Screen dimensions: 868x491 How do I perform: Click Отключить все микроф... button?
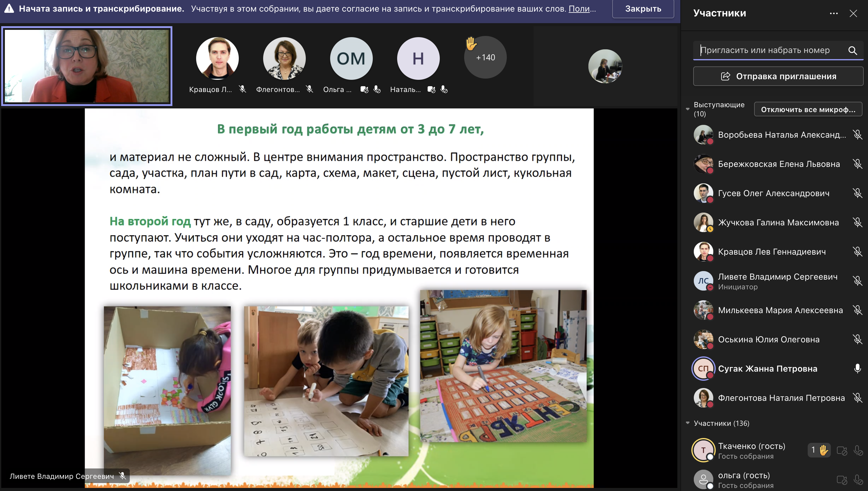808,109
